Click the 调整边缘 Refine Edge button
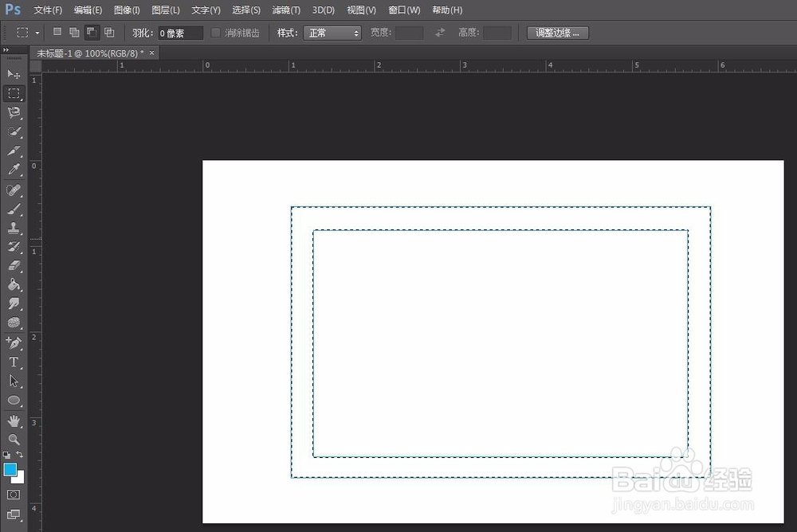This screenshot has width=797, height=532. point(558,33)
